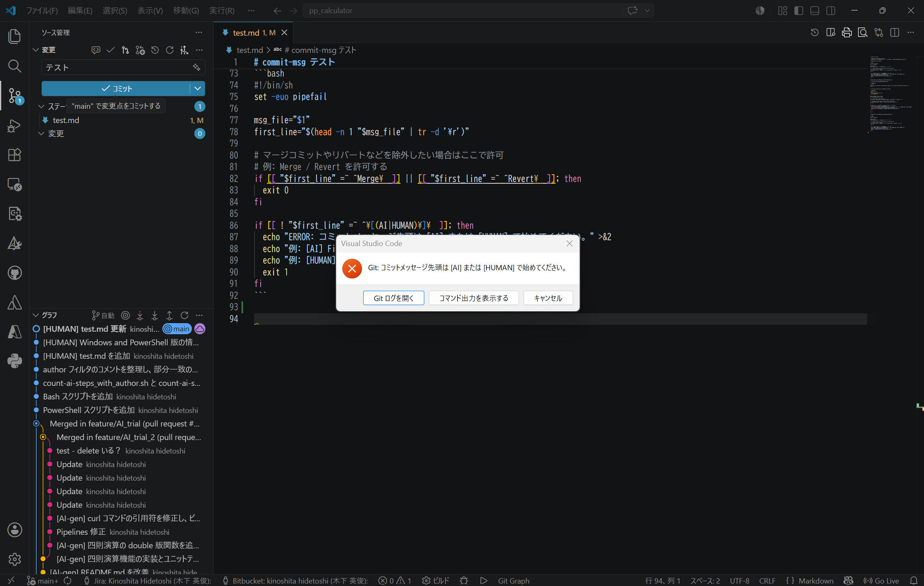Open the GitHub icon in activity bar
Viewport: 924px width, 586px height.
(14, 273)
